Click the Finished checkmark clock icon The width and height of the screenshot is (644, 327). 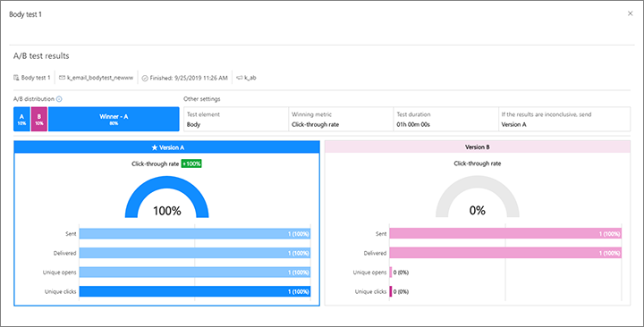tap(145, 78)
